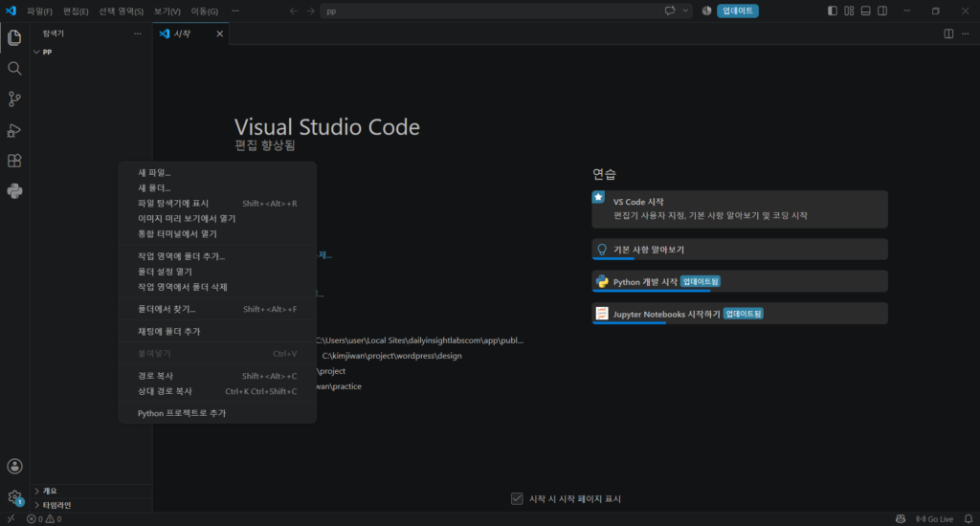Open the Manage gear icon
980x526 pixels.
click(14, 497)
